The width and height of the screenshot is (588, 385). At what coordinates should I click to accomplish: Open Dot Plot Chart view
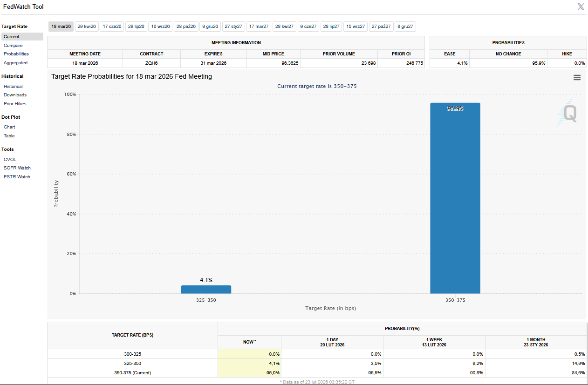click(x=9, y=127)
